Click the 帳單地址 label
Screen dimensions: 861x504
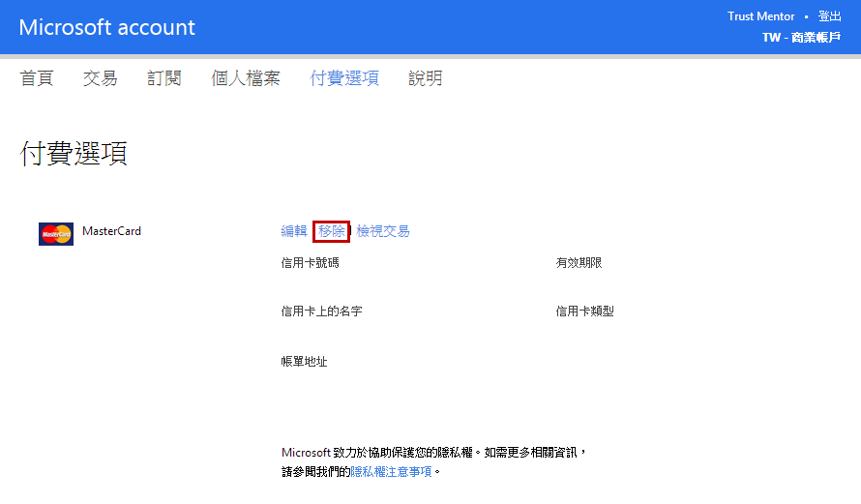[304, 361]
